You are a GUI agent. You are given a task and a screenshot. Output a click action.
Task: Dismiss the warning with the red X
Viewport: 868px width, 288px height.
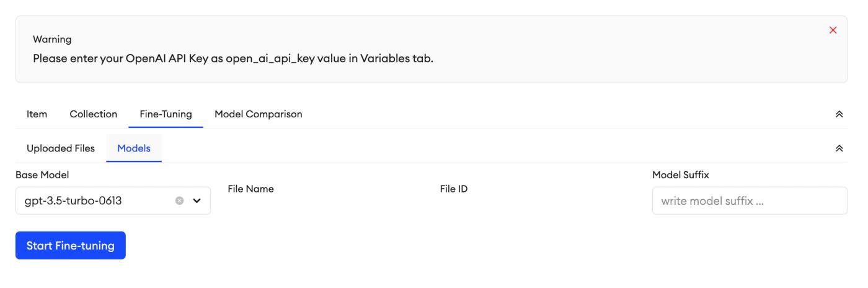(x=833, y=30)
